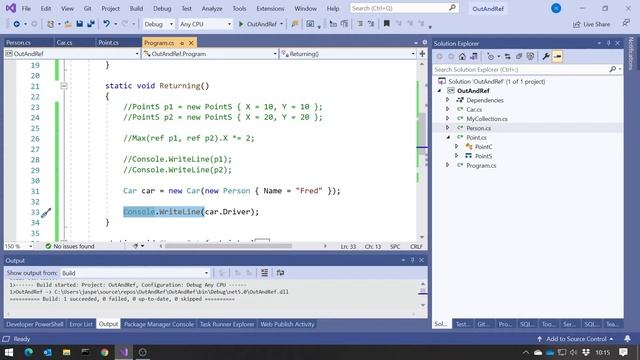Click the editor horizontal scrollbar thumb
This screenshot has width=640, height=360.
(228, 246)
